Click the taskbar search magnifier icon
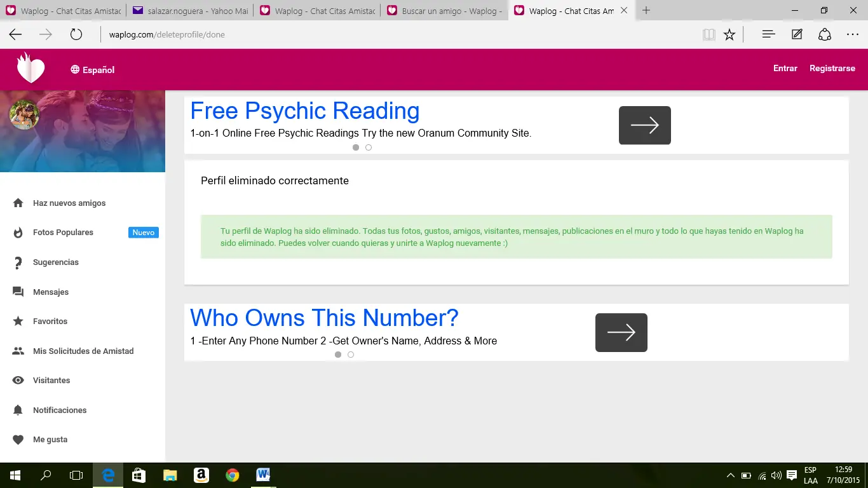This screenshot has height=488, width=868. [46, 475]
